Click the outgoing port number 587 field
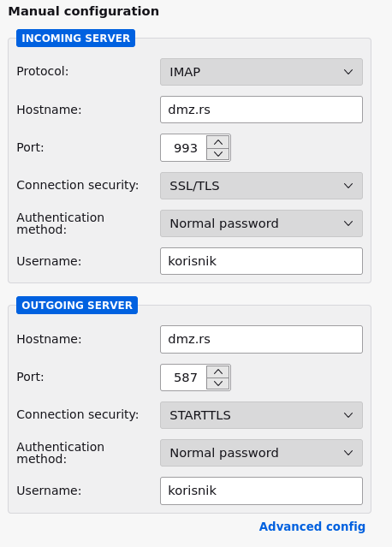Screen dimensions: 392x547 pos(184,378)
